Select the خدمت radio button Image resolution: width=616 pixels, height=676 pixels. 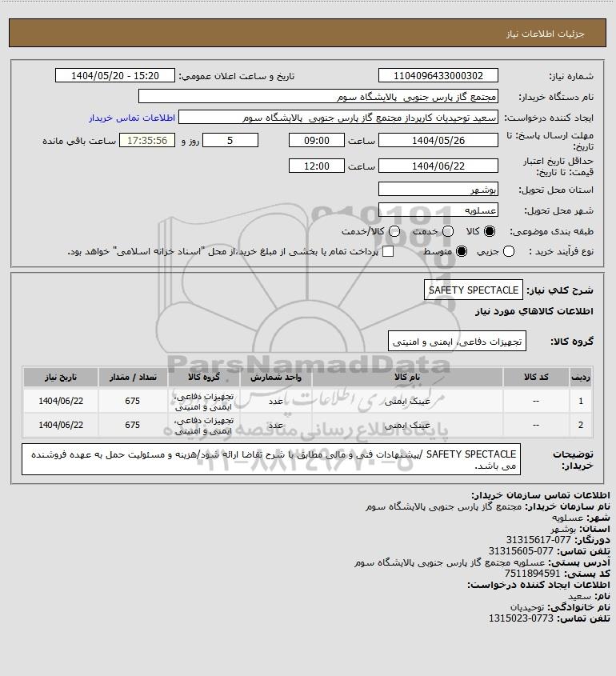[x=448, y=231]
